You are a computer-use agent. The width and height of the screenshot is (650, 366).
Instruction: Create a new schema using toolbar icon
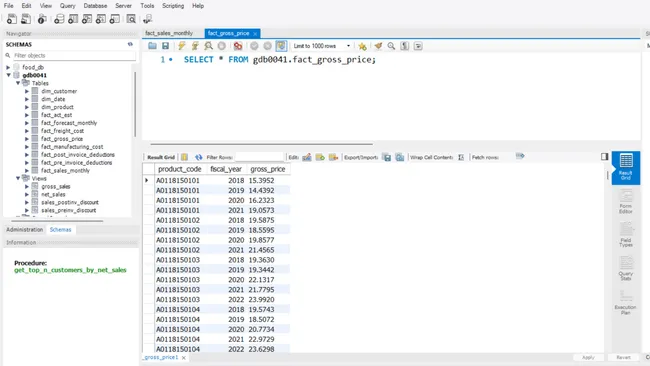pyautogui.click(x=59, y=19)
